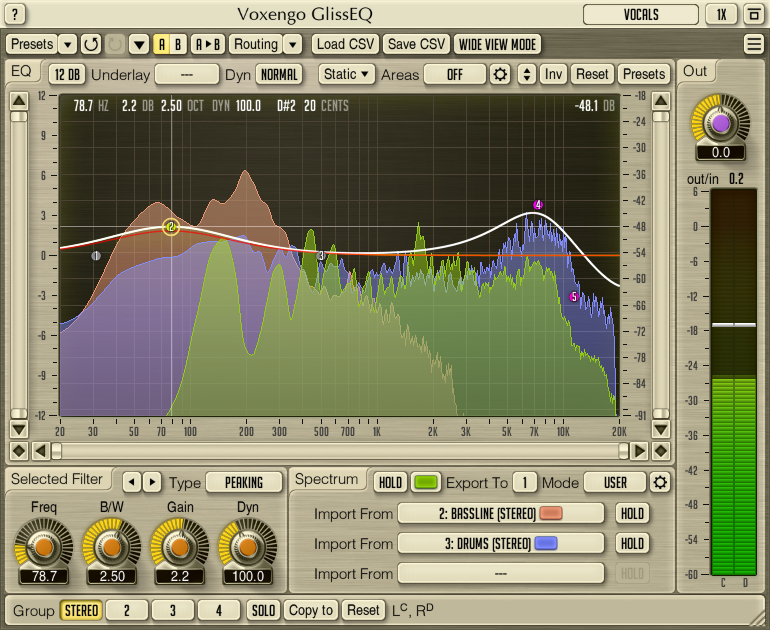
Task: Select filter control point 5
Action: (x=574, y=297)
